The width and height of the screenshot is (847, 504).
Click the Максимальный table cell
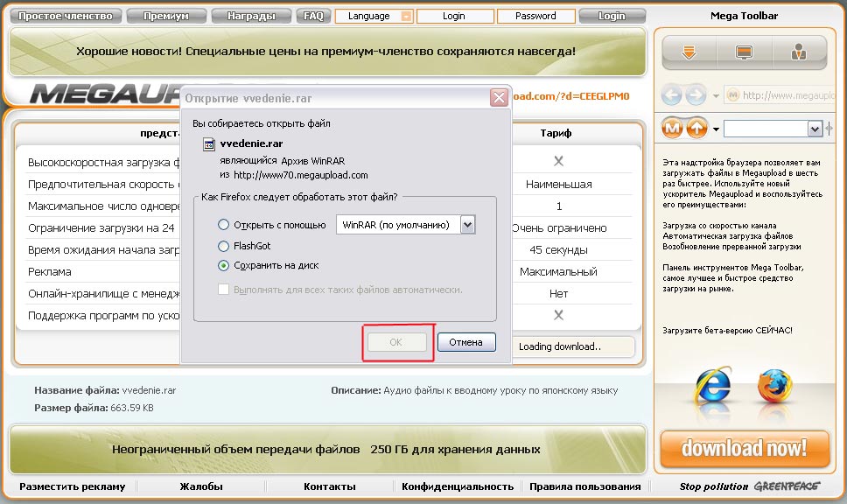pos(558,272)
